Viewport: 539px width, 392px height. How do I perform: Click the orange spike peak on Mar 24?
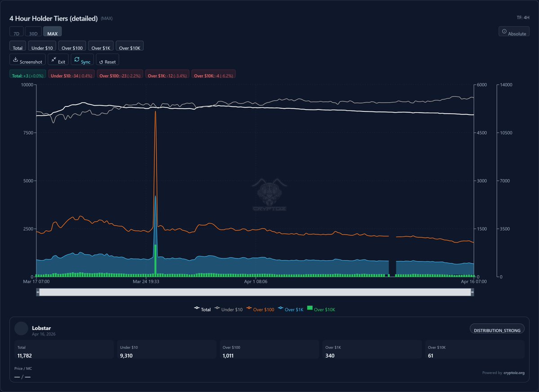click(x=155, y=111)
